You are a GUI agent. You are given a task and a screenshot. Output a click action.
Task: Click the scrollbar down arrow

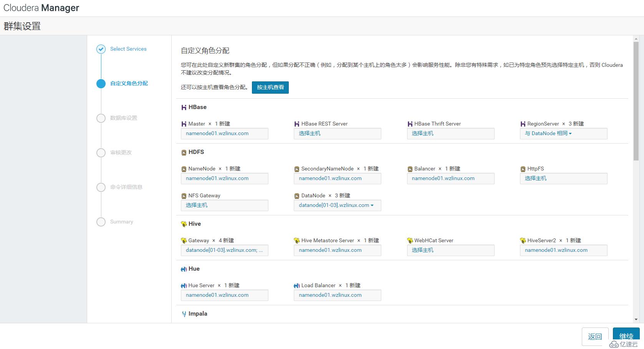[x=636, y=319]
